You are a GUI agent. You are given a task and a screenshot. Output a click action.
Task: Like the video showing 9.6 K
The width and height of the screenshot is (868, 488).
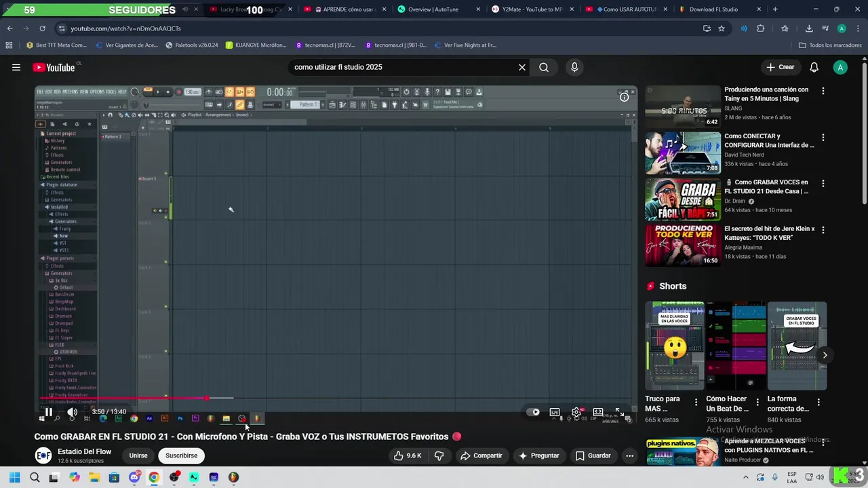(x=408, y=455)
